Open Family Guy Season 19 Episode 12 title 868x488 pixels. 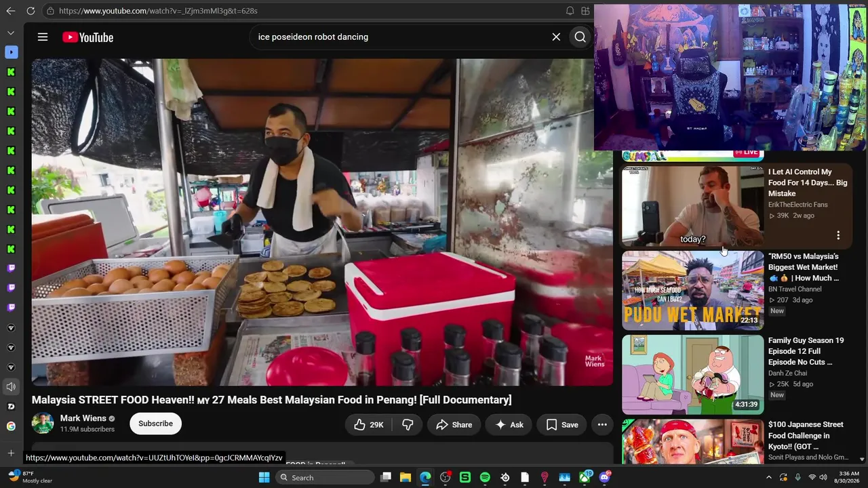pyautogui.click(x=806, y=351)
